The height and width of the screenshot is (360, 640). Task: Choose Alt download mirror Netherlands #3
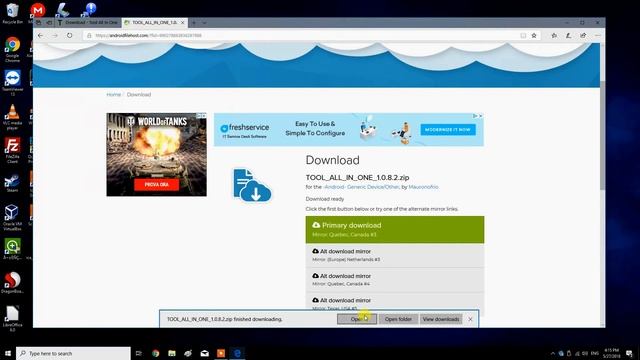(395, 256)
